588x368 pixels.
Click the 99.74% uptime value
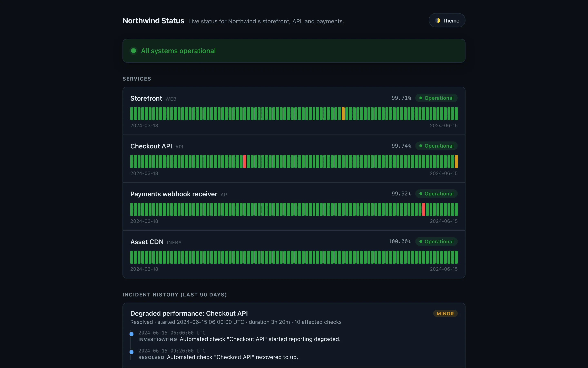401,146
